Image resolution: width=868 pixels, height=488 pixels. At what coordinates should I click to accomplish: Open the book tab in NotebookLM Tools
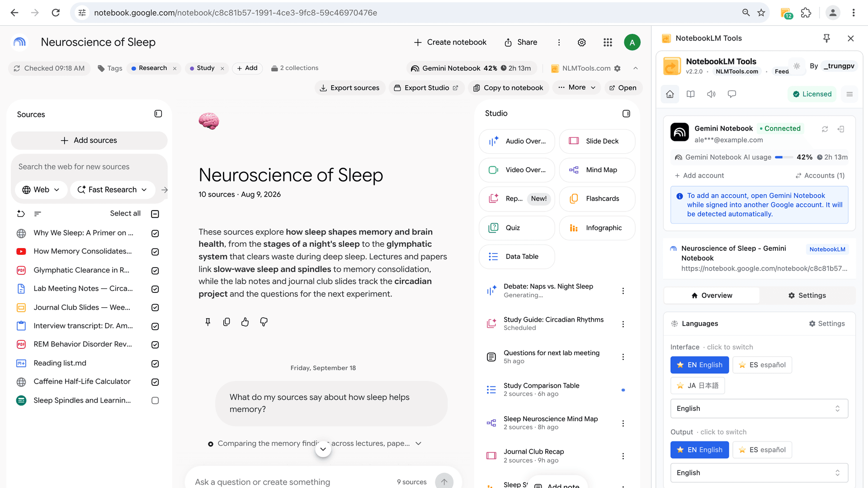(x=690, y=94)
